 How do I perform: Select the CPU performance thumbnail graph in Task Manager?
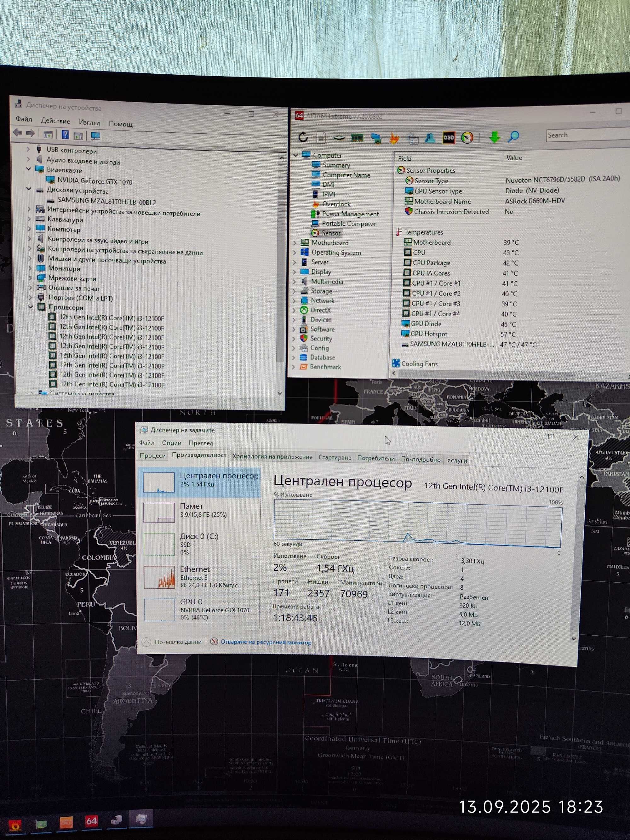click(159, 482)
